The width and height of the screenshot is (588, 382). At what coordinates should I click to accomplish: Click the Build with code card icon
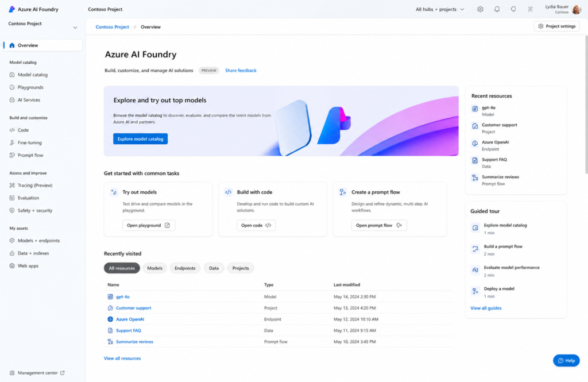229,192
